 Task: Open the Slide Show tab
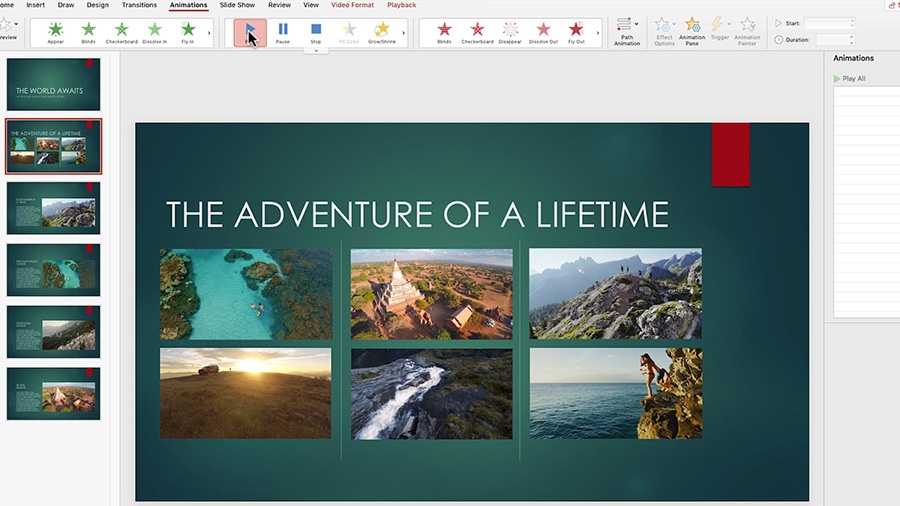click(237, 5)
